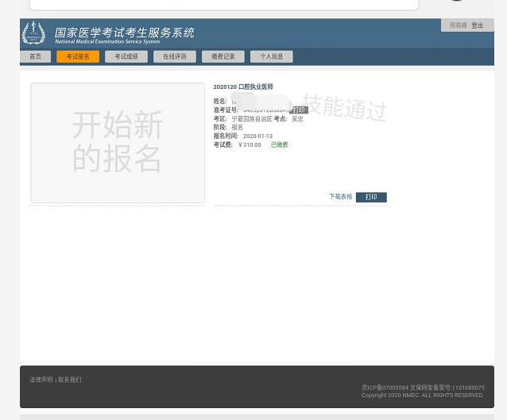View the 缴费记录 payment records tab
The image size is (507, 420).
pyautogui.click(x=223, y=57)
